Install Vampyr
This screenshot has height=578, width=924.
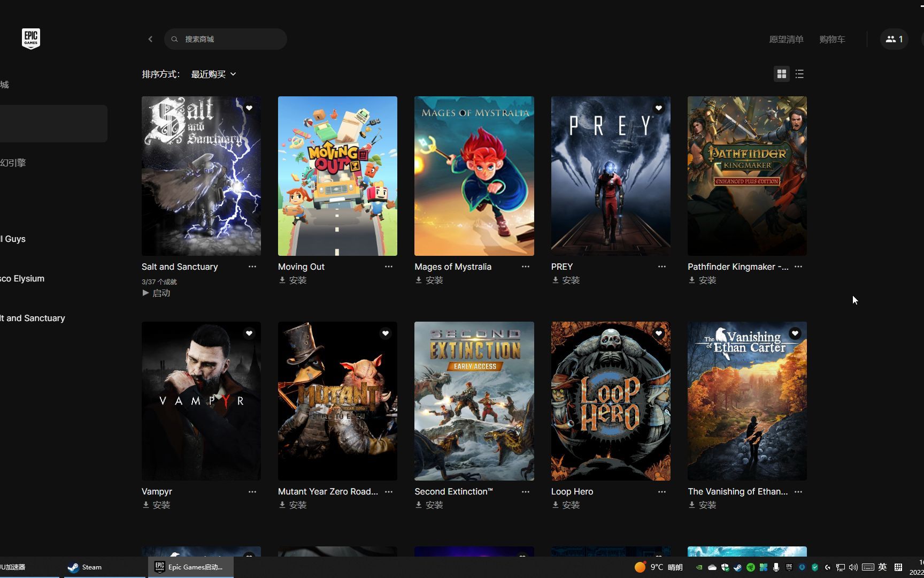tap(156, 505)
